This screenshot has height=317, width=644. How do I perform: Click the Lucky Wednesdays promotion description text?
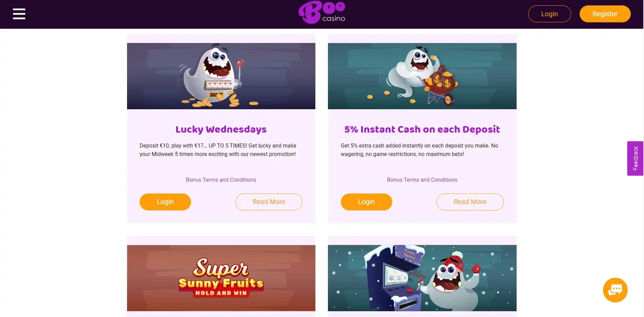click(218, 150)
